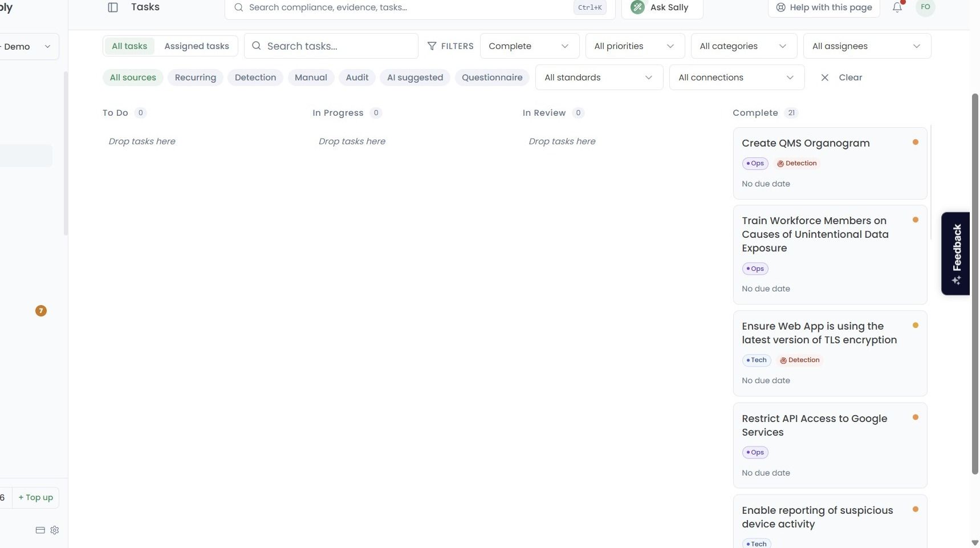
Task: Click the Top up button
Action: [x=35, y=498]
